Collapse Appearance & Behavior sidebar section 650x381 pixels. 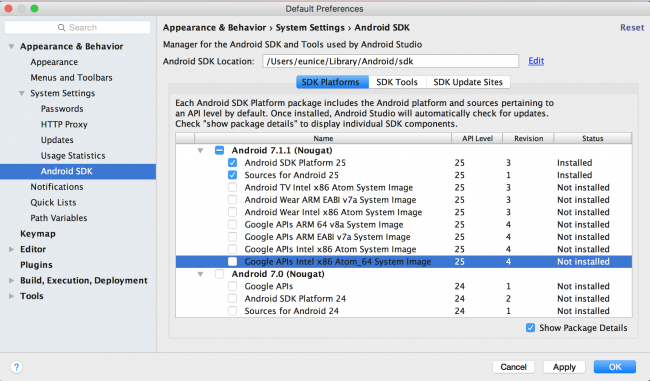12,46
